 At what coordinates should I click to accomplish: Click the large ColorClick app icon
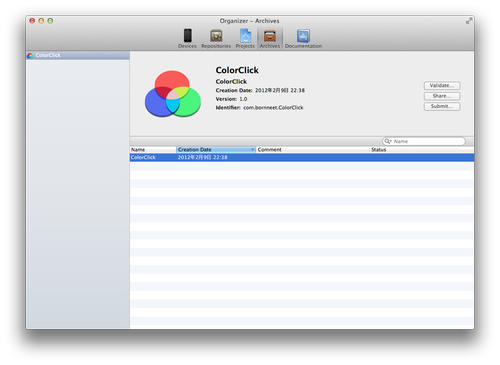(x=173, y=94)
